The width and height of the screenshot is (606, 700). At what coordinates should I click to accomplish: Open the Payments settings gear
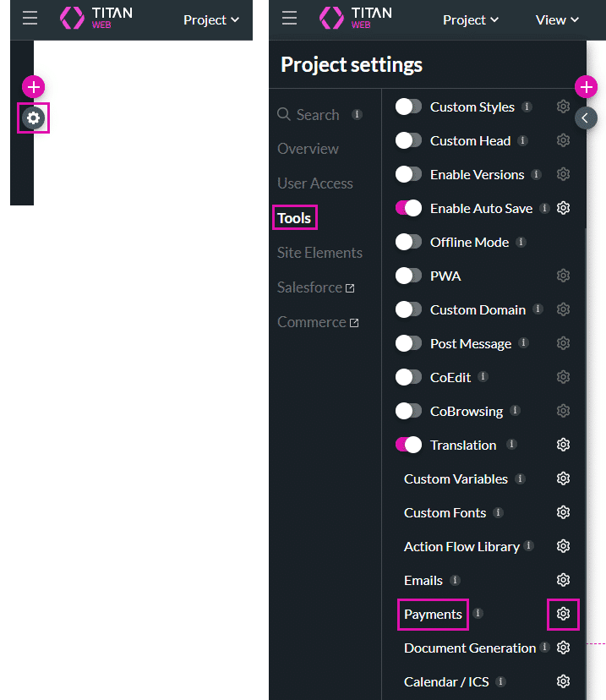click(564, 614)
